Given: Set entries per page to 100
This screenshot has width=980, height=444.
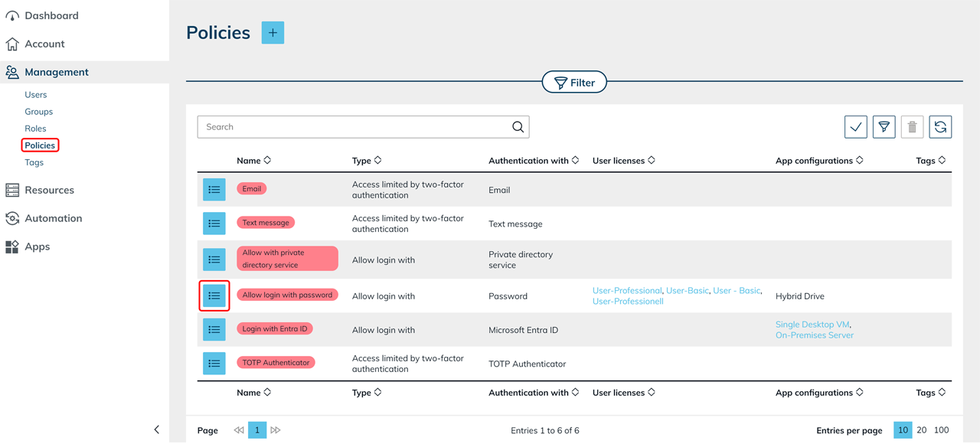Looking at the screenshot, I should click(942, 430).
